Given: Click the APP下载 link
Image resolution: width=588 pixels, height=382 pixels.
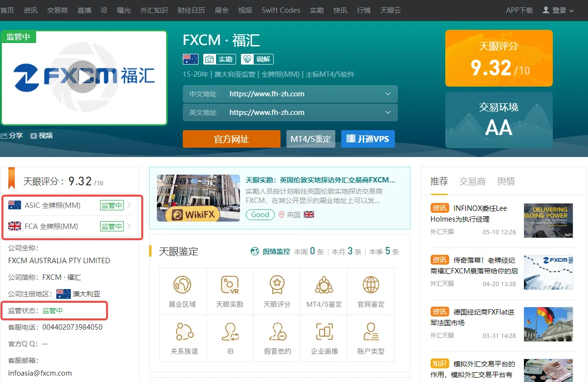Looking at the screenshot, I should 520,10.
